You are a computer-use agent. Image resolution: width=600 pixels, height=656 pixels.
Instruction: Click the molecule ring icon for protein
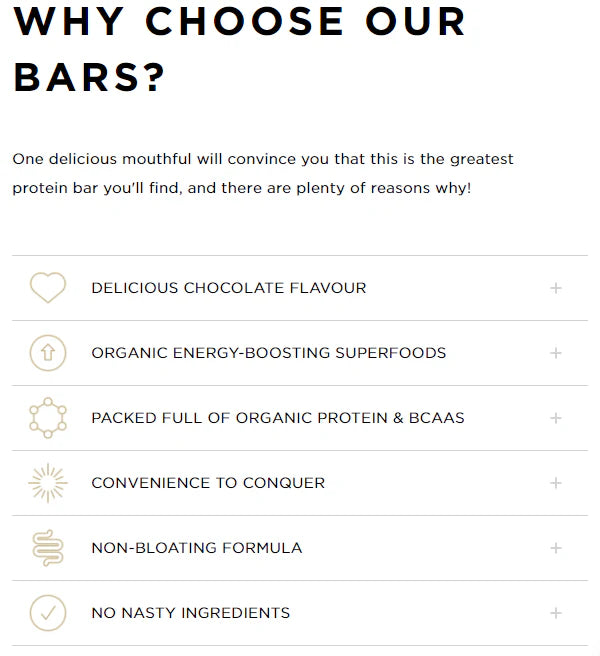(x=48, y=418)
